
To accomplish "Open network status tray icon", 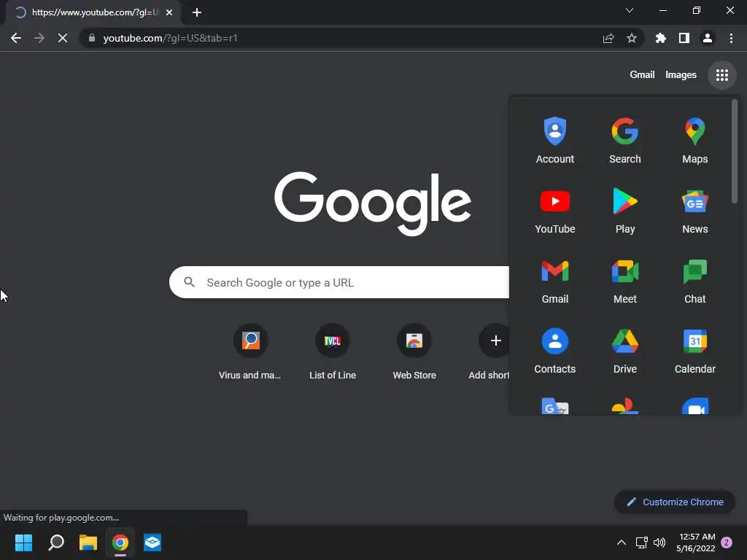I will (641, 542).
